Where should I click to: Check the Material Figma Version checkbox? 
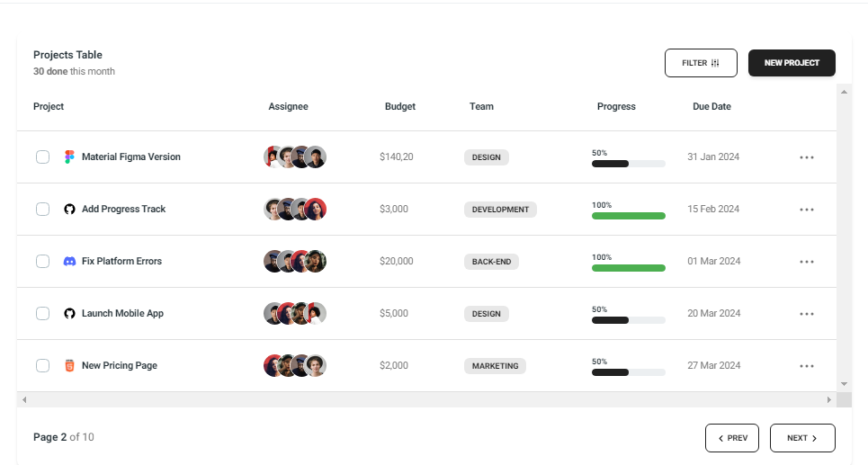(42, 157)
